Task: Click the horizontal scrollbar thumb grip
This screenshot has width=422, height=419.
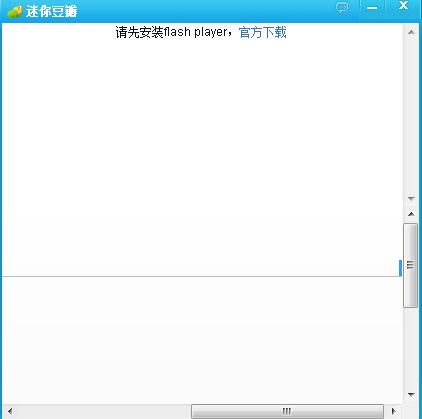Action: pyautogui.click(x=287, y=412)
